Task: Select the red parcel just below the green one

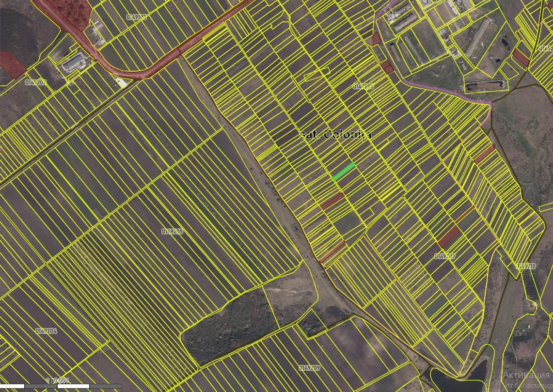Action: click(x=332, y=201)
